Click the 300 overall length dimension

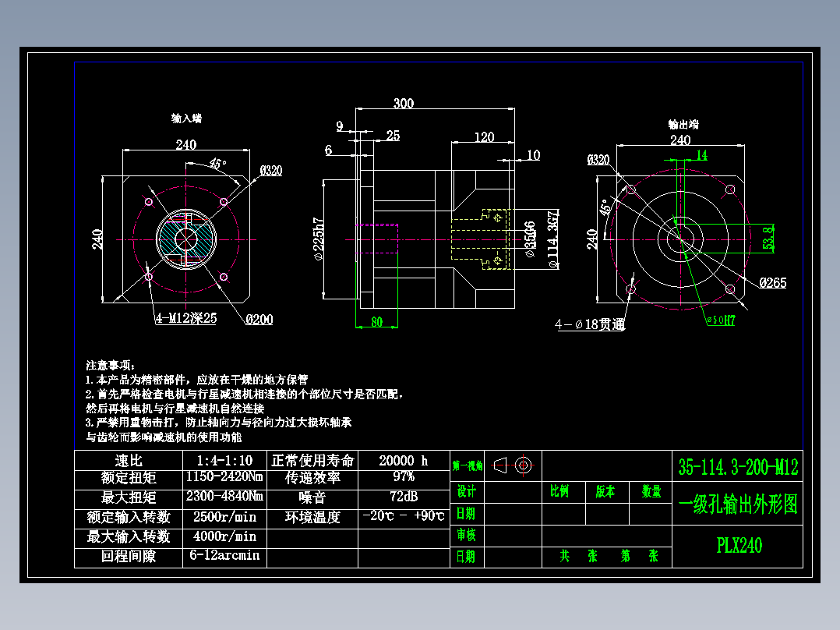point(404,103)
